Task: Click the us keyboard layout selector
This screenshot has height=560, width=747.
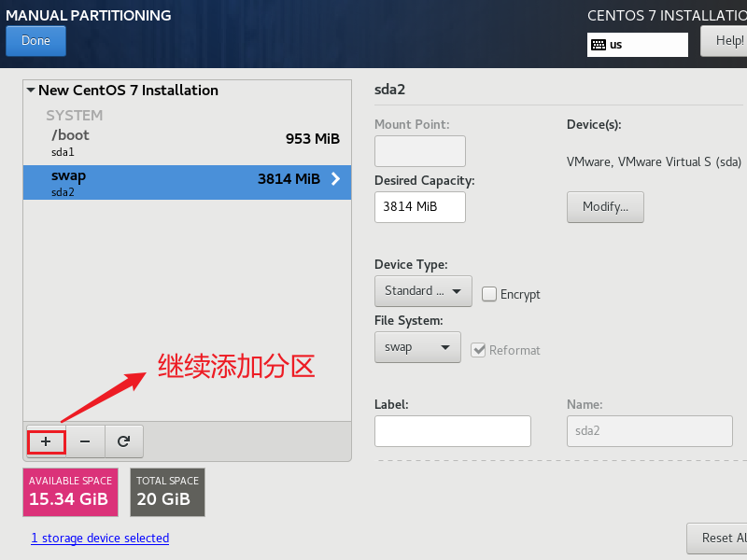Action: (x=638, y=45)
